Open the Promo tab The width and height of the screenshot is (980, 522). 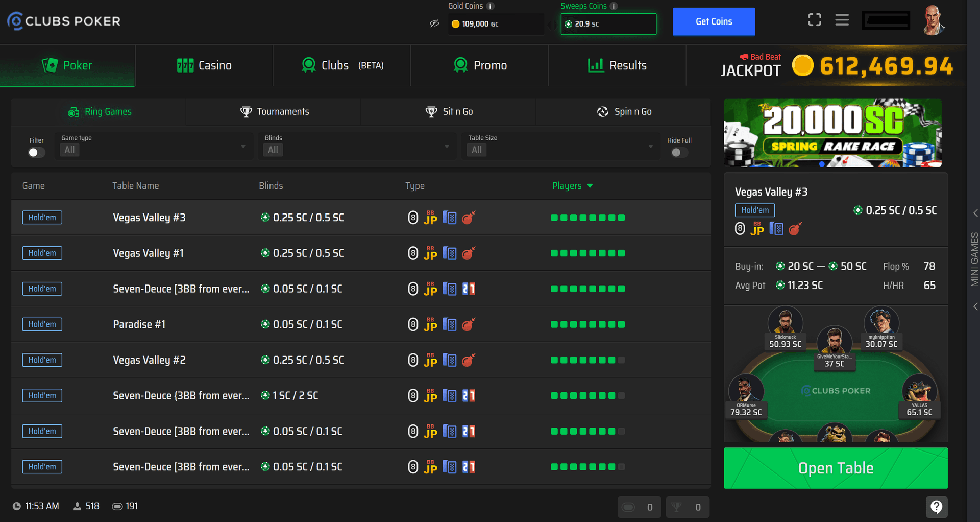(x=480, y=65)
